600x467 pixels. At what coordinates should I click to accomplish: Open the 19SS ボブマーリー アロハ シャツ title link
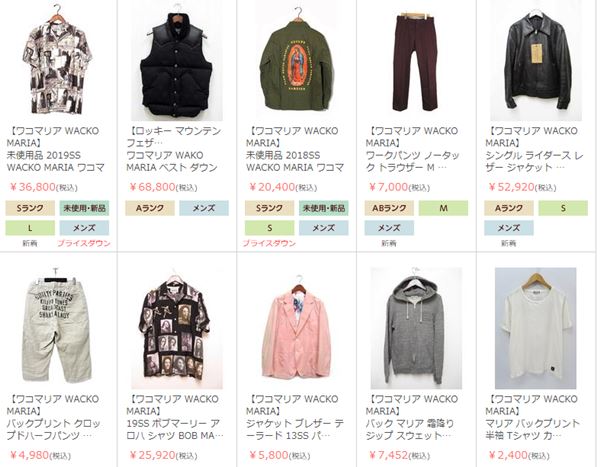(175, 429)
